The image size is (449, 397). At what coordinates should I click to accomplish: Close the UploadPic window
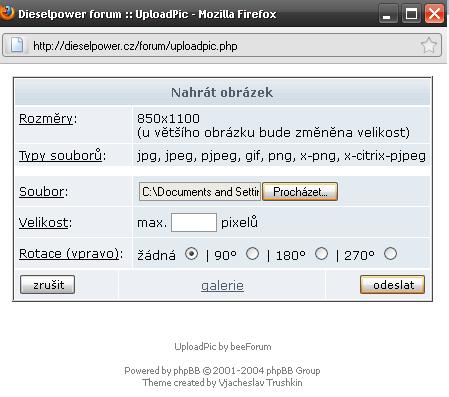(x=434, y=14)
